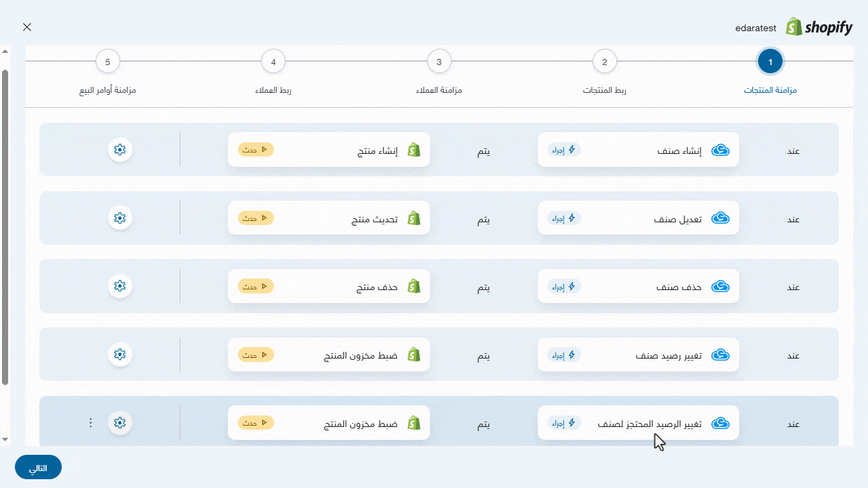Click the التالي next button
The width and height of the screenshot is (868, 488).
[x=38, y=468]
